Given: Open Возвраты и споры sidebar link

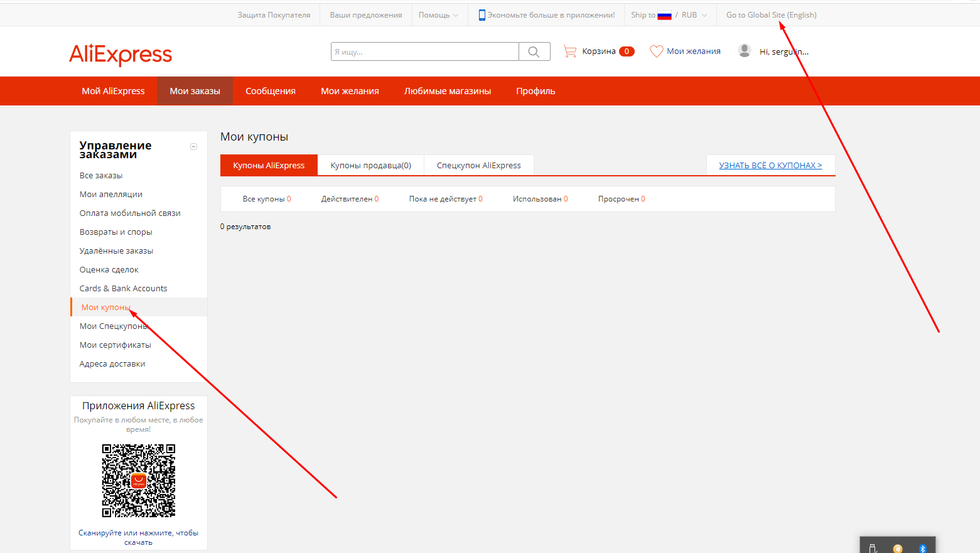Looking at the screenshot, I should (116, 232).
